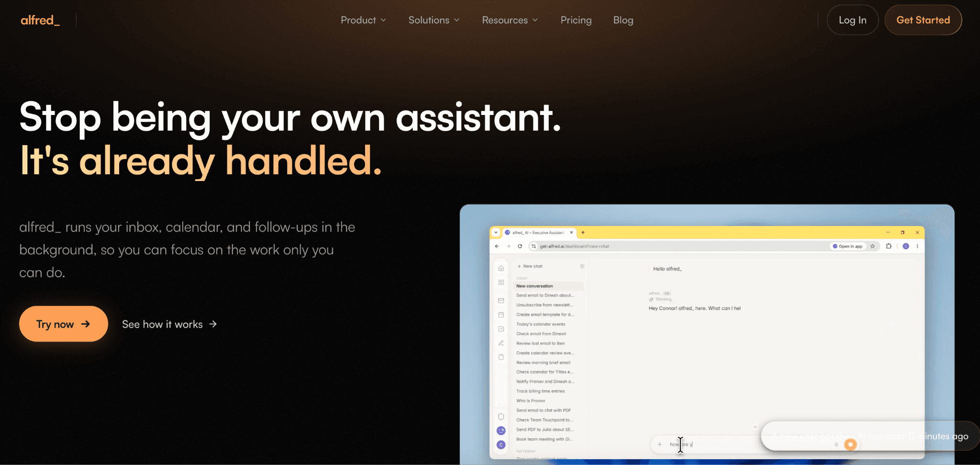Open the shield icon in demo sidebar
The image size is (980, 465).
pos(501,417)
